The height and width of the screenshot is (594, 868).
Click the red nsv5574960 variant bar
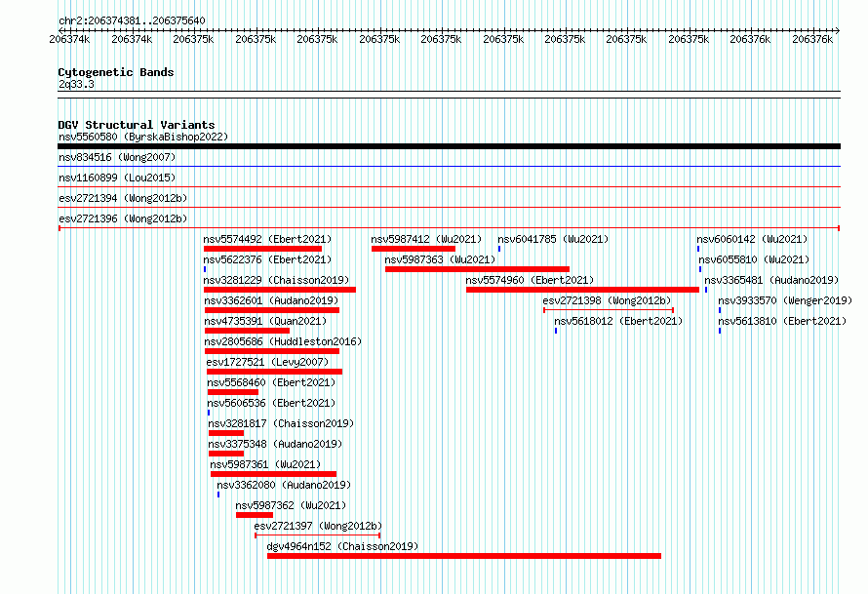582,290
